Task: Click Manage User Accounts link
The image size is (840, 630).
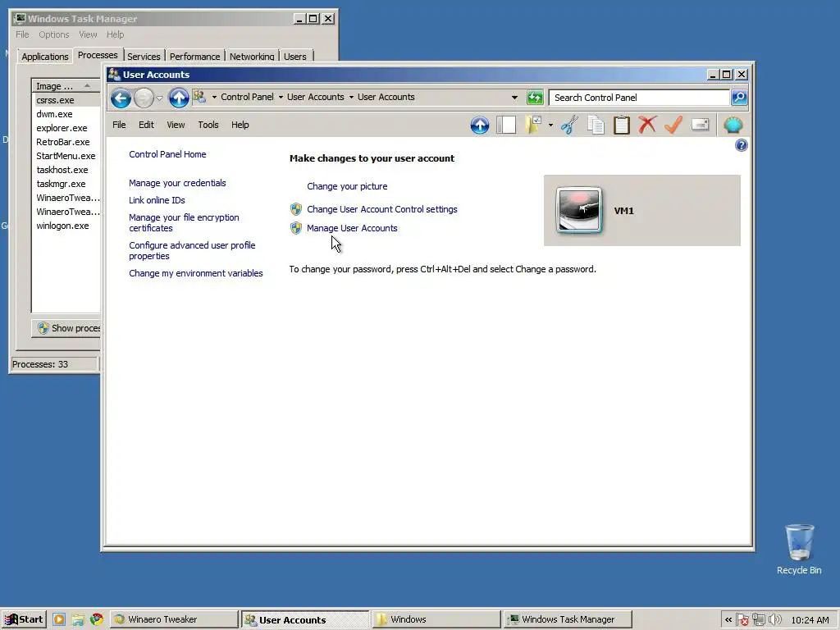Action: [352, 228]
